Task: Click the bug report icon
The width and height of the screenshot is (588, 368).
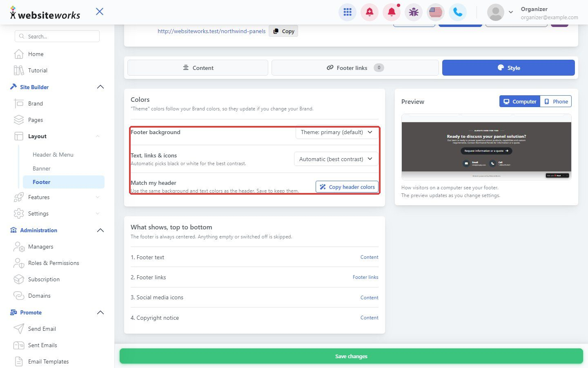Action: point(414,12)
